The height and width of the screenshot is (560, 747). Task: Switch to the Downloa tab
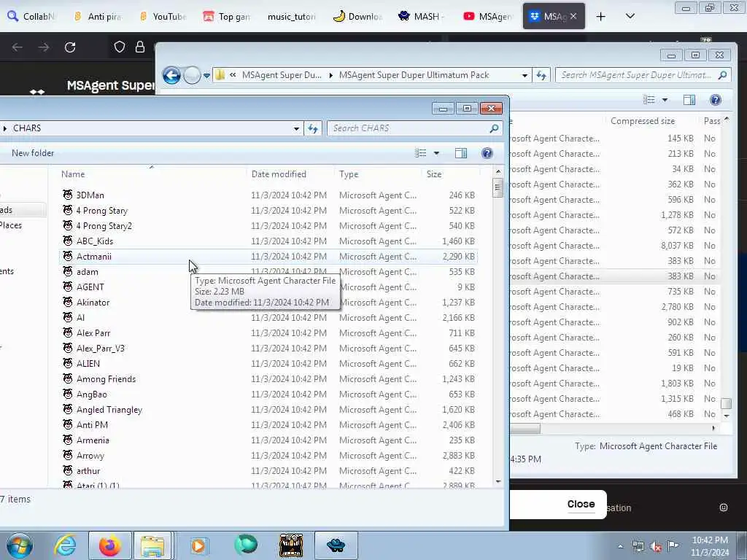pyautogui.click(x=357, y=17)
